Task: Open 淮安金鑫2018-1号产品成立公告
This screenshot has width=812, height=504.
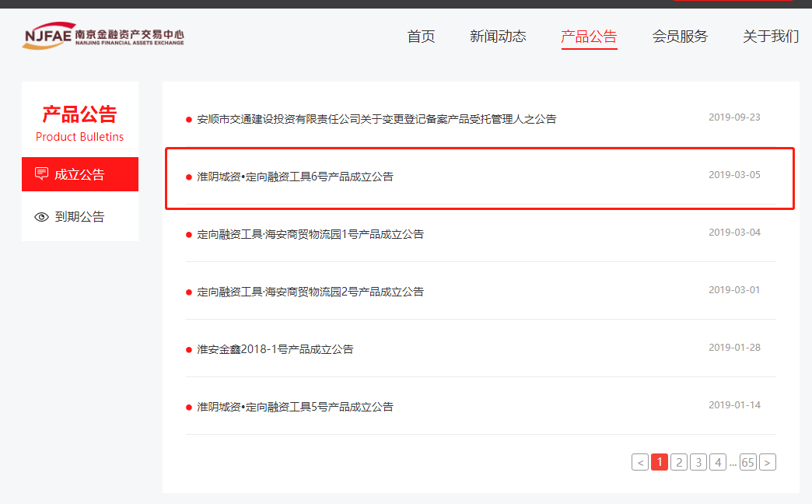Action: [x=275, y=349]
